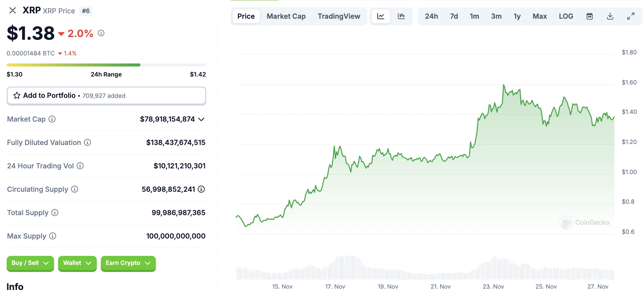
Task: Switch chart to candlestick view
Action: (401, 16)
